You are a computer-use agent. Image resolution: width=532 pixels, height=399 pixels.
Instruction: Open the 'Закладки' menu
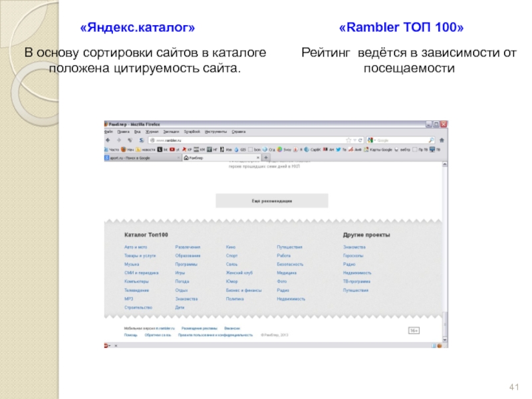pyautogui.click(x=171, y=132)
